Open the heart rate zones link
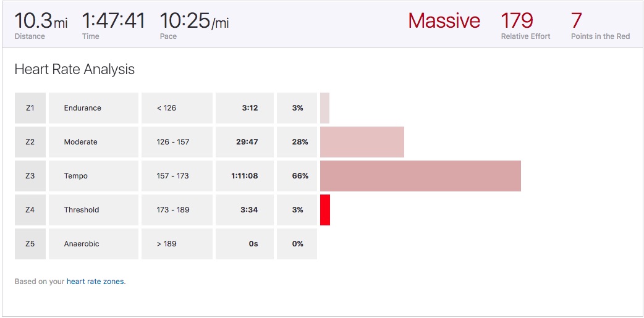This screenshot has width=644, height=318. [95, 282]
